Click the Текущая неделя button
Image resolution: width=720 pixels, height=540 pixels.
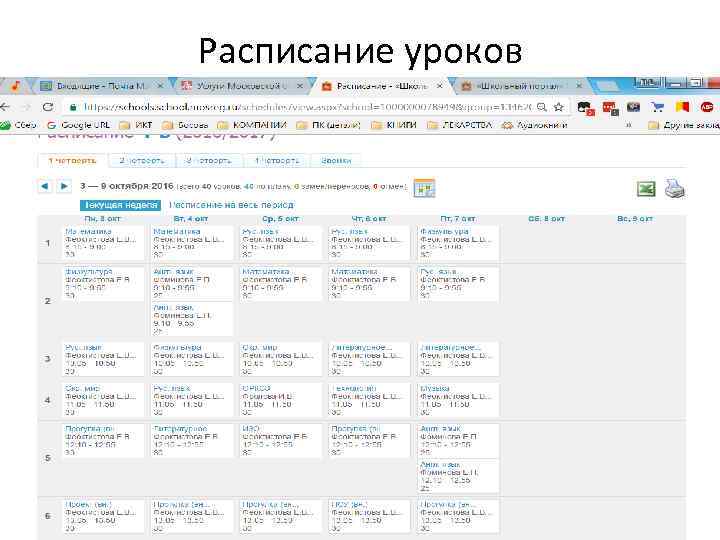coord(120,205)
